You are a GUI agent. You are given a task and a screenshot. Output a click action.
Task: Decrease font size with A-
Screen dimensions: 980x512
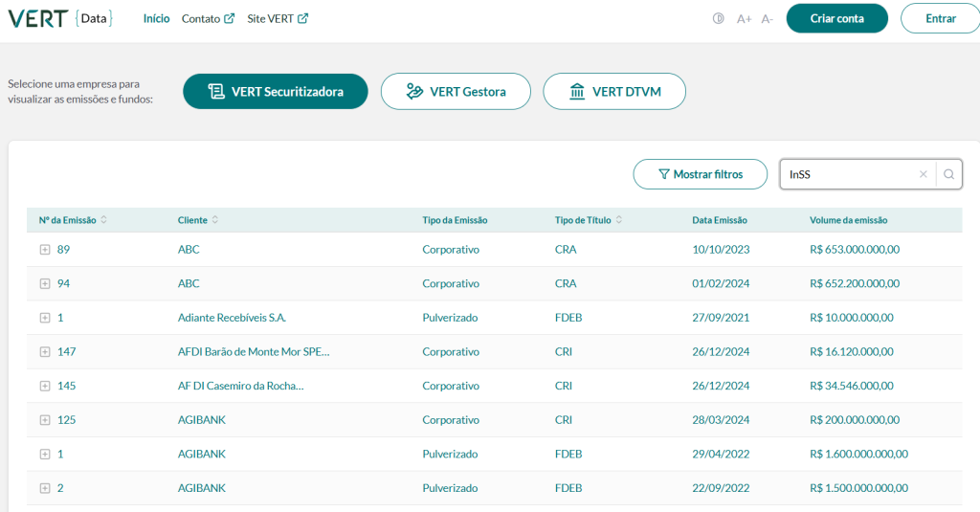pos(767,18)
